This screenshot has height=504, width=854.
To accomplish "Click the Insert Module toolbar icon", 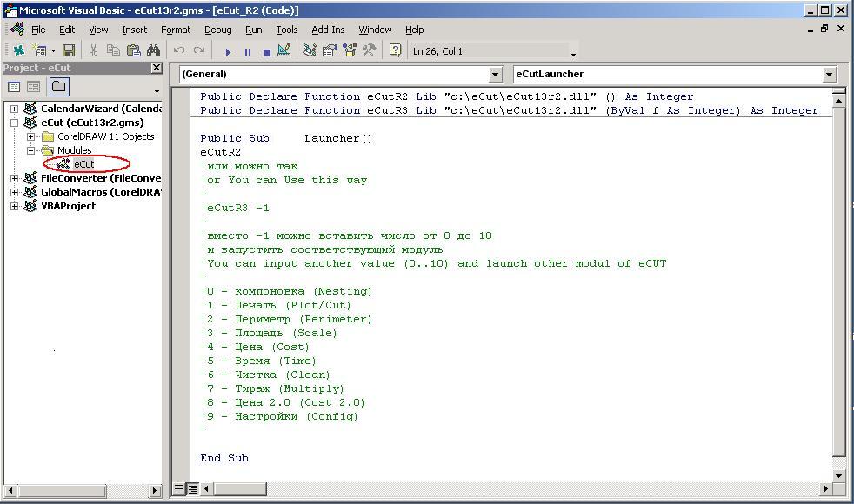I will coord(39,50).
